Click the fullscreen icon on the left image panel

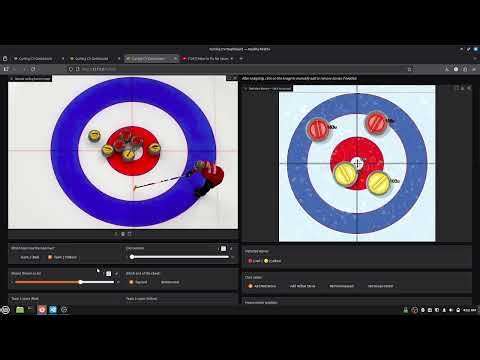click(x=229, y=78)
